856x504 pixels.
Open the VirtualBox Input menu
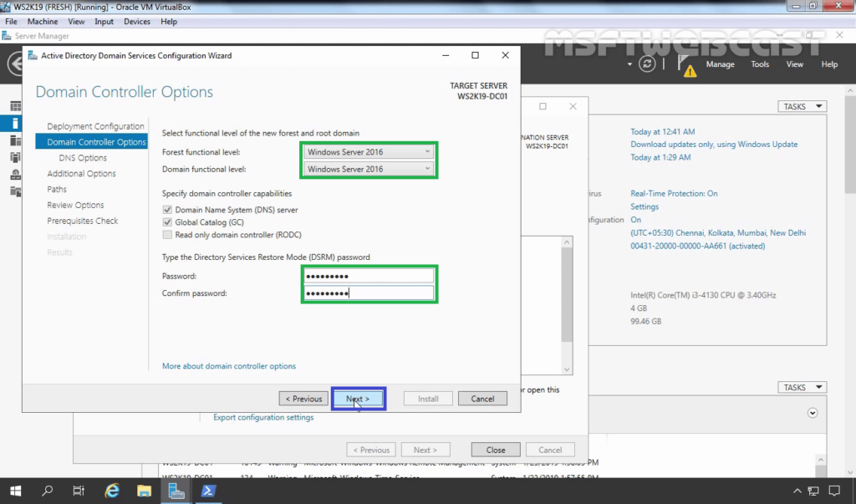[x=104, y=21]
